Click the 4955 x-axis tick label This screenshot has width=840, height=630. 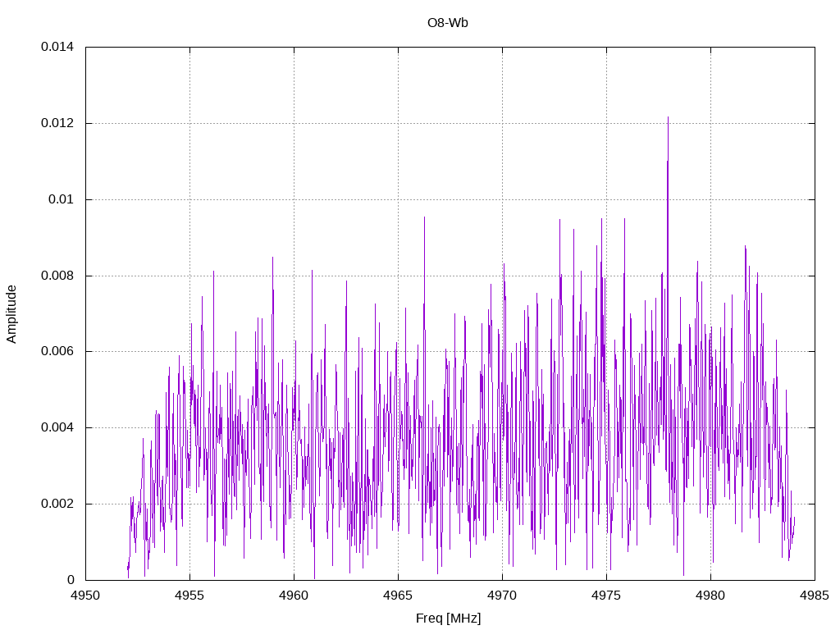pos(189,596)
